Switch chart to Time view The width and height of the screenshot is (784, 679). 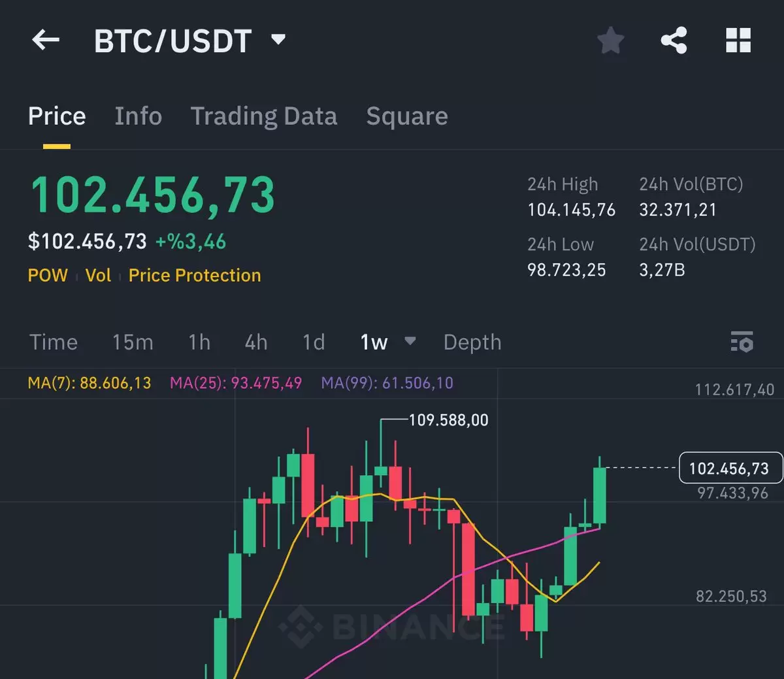54,342
